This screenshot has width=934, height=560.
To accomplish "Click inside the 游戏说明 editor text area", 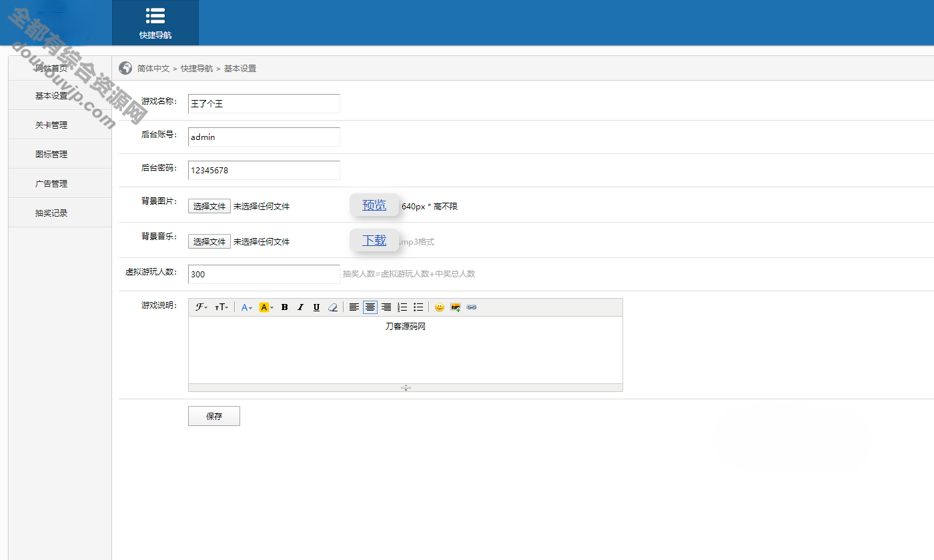I will [406, 350].
